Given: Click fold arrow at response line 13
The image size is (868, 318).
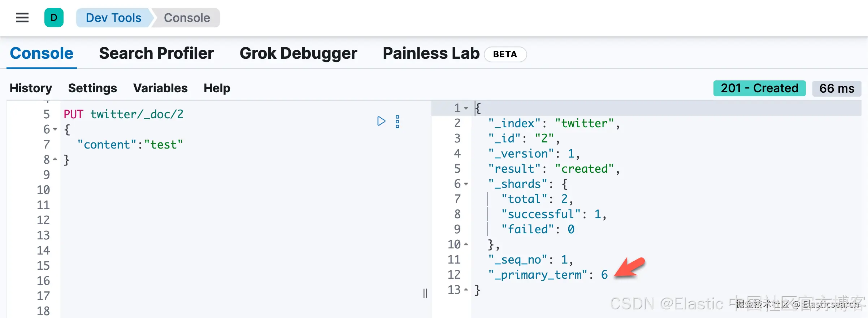Looking at the screenshot, I should point(466,290).
